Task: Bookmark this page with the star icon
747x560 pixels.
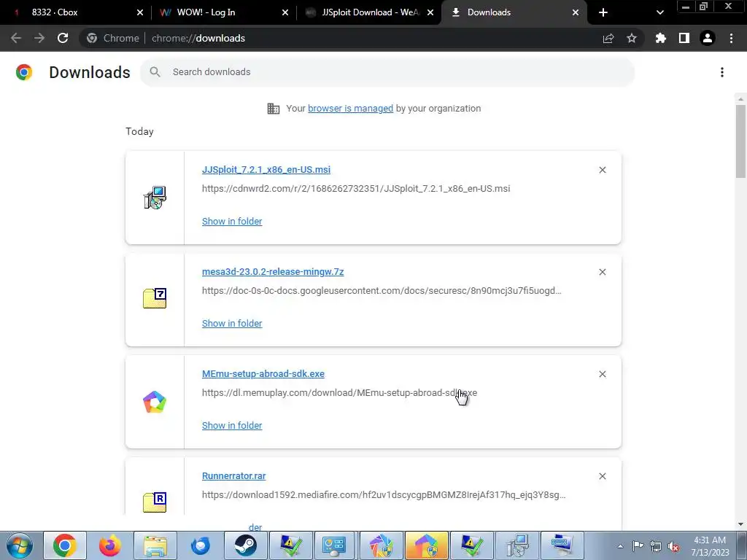Action: tap(632, 38)
